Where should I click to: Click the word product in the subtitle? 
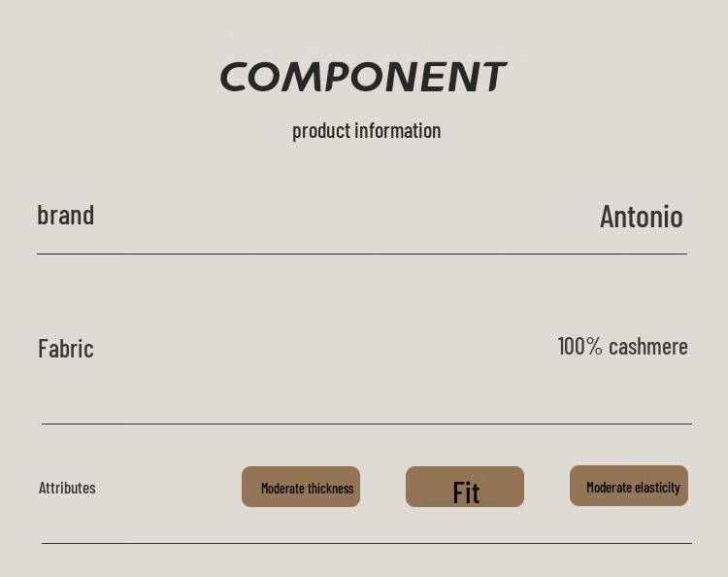pyautogui.click(x=320, y=131)
